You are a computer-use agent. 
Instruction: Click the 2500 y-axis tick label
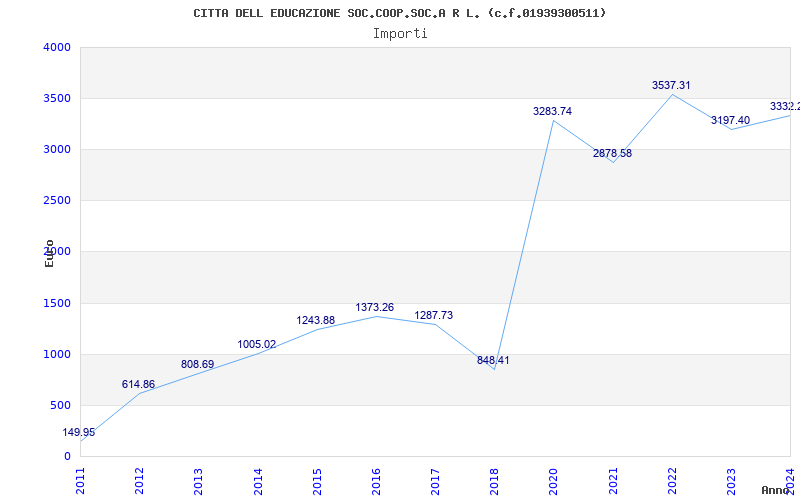(x=57, y=201)
